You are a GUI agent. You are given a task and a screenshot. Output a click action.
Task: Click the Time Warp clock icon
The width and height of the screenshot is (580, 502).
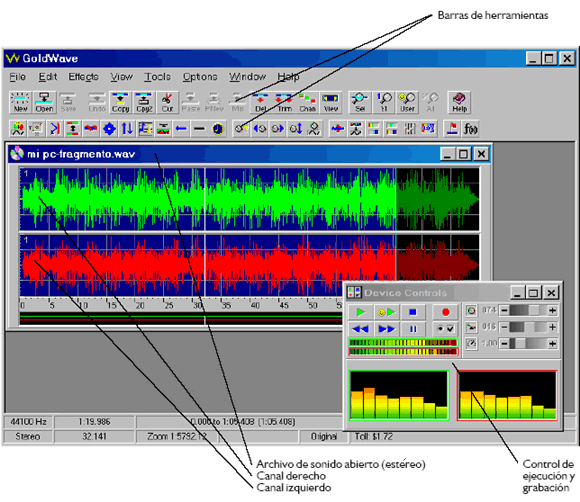coord(218,129)
